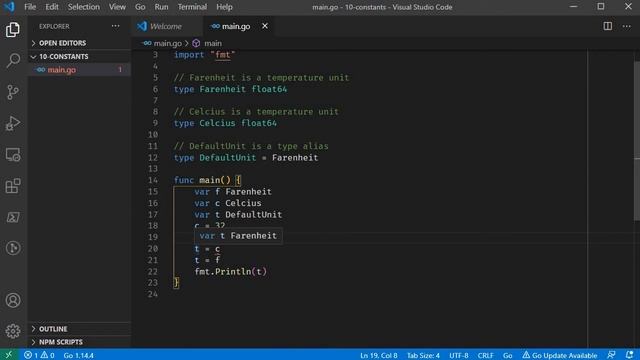Open the Search view icon
This screenshot has width=640, height=360.
point(13,61)
